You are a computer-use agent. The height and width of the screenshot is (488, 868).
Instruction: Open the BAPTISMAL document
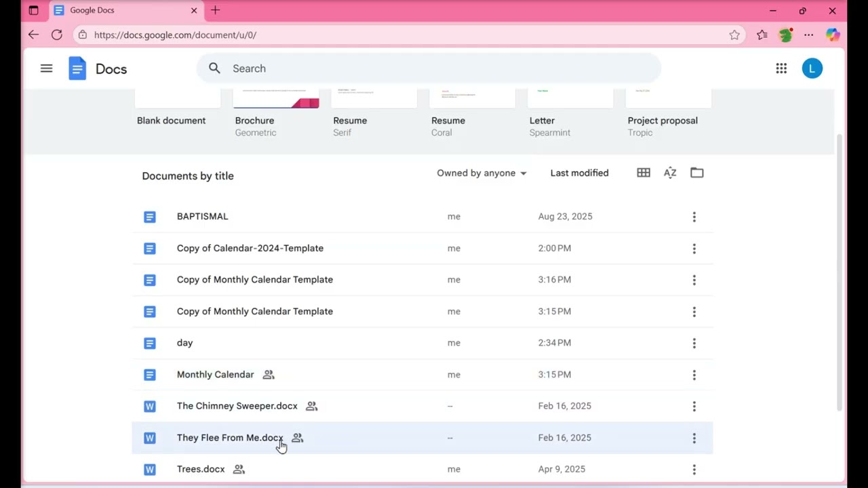tap(422, 217)
